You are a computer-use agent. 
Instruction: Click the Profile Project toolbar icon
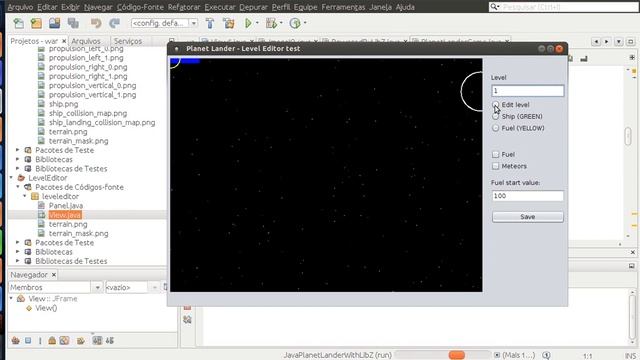pyautogui.click(x=295, y=23)
